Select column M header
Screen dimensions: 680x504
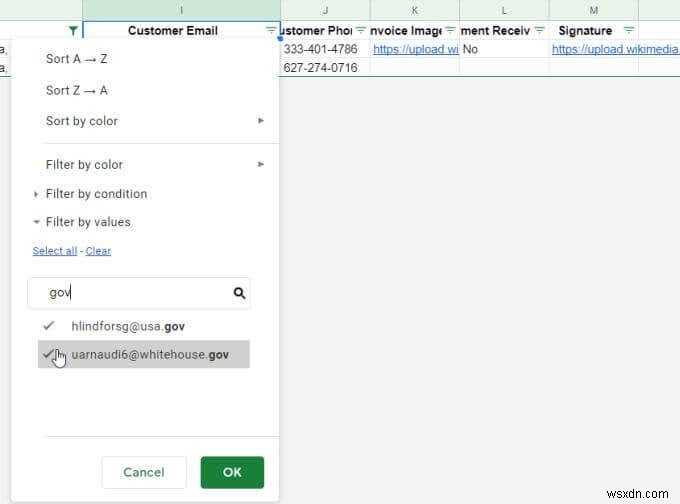click(x=594, y=10)
